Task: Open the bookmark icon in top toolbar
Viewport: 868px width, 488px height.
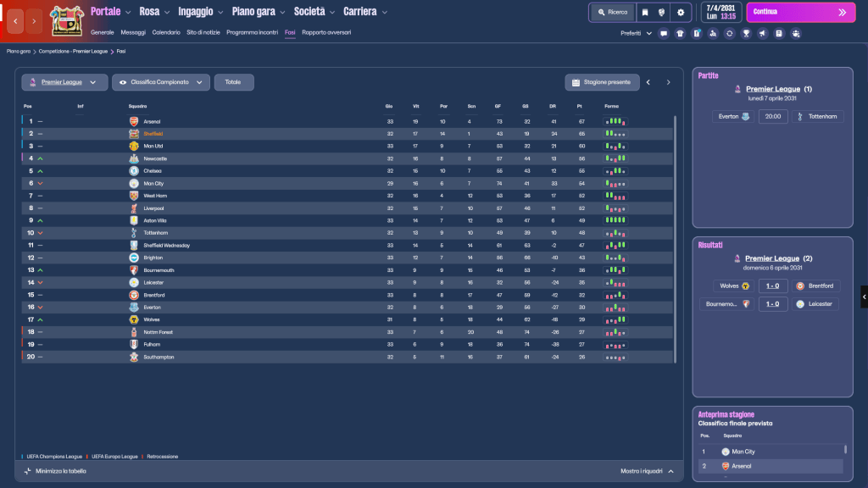Action: [645, 12]
